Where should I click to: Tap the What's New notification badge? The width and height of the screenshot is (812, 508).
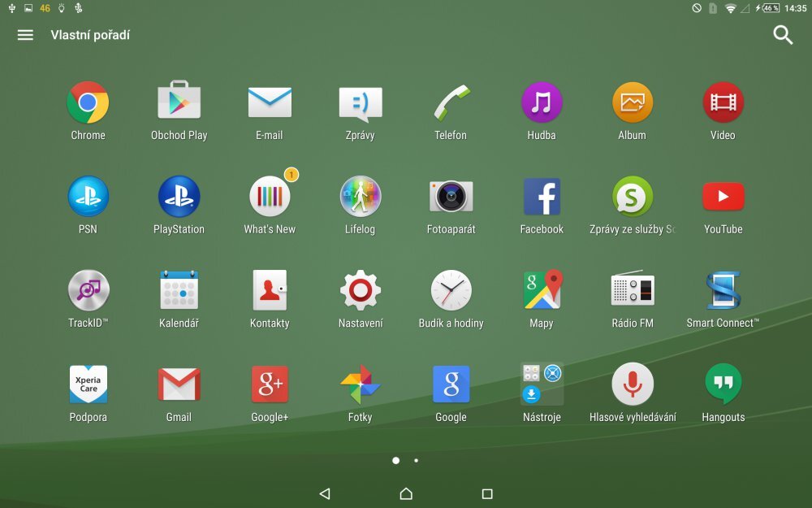[292, 175]
